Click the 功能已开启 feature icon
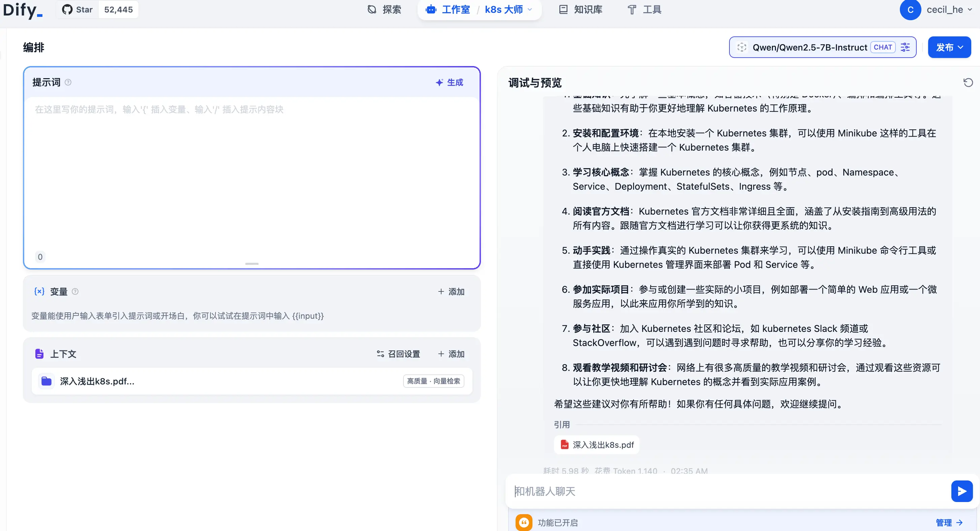 coord(524,522)
